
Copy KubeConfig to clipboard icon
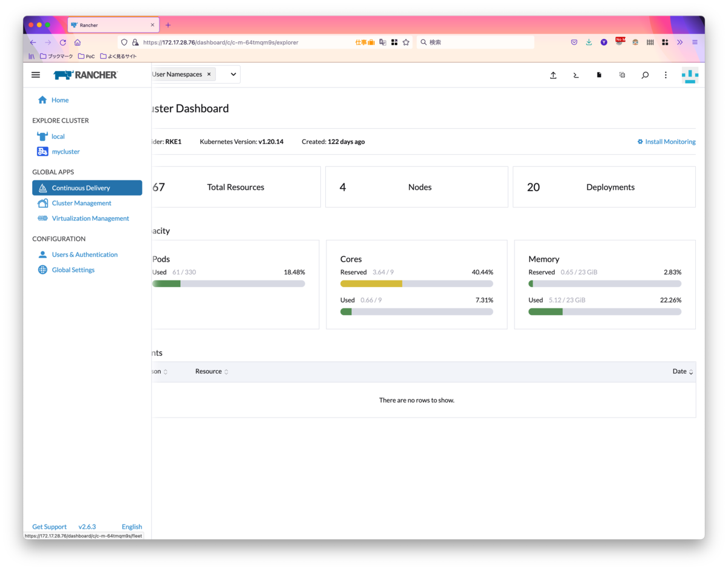[x=621, y=75]
